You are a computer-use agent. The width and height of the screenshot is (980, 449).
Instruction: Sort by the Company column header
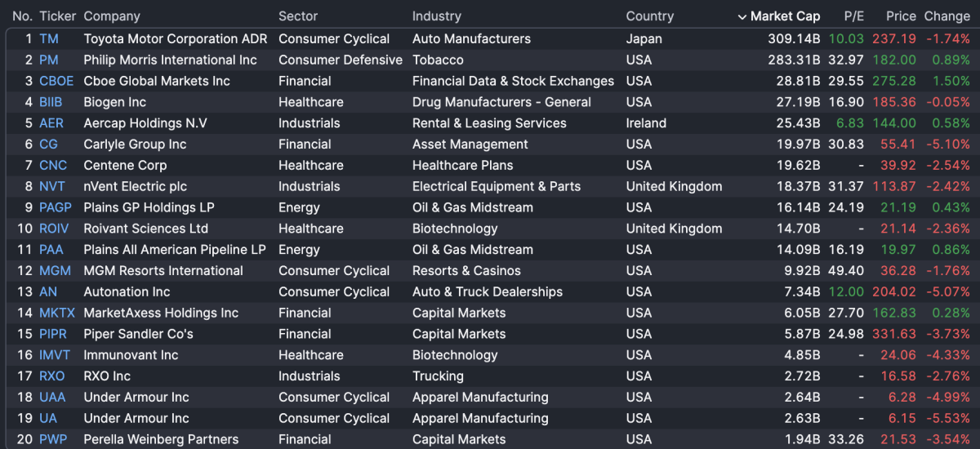coord(112,16)
